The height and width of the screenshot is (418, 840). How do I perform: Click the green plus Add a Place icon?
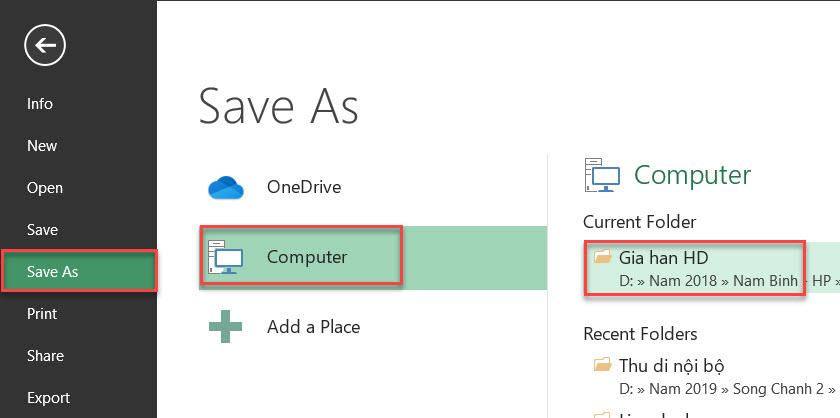click(x=226, y=327)
